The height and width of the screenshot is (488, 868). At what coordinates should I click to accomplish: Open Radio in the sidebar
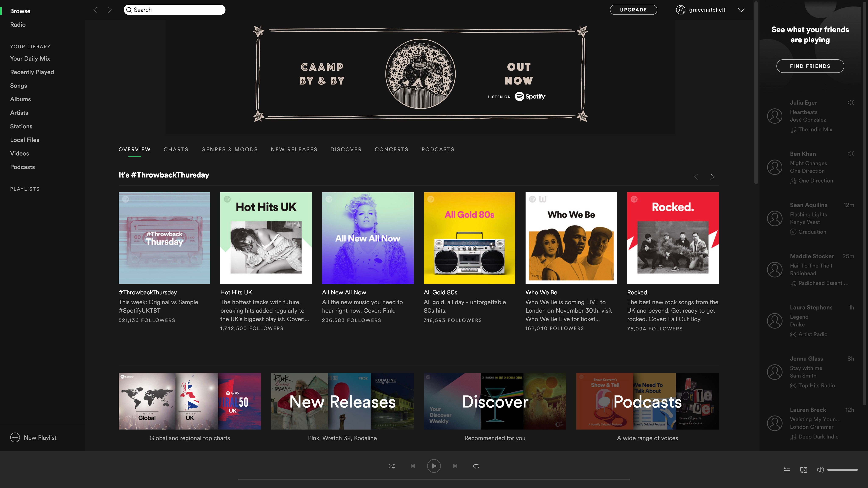point(18,25)
